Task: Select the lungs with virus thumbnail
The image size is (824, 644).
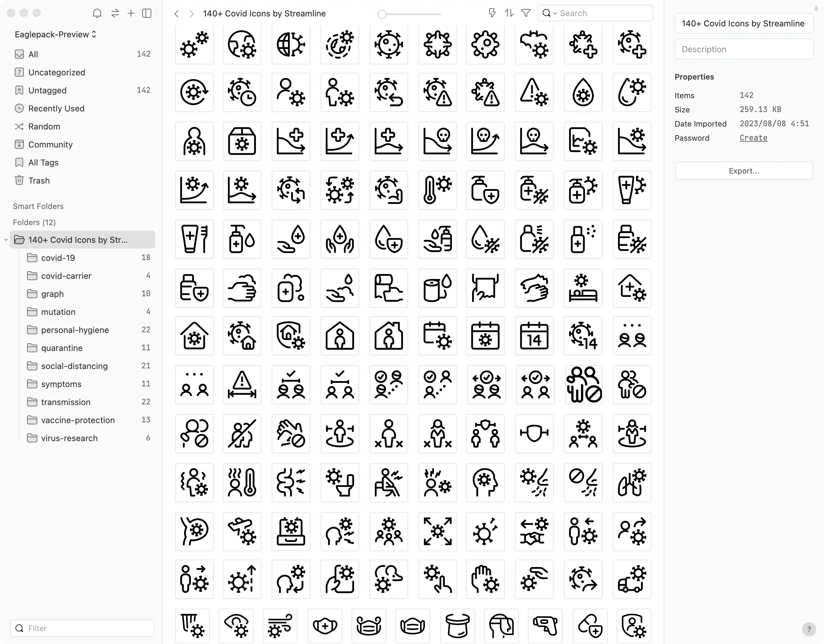Action: pyautogui.click(x=632, y=483)
